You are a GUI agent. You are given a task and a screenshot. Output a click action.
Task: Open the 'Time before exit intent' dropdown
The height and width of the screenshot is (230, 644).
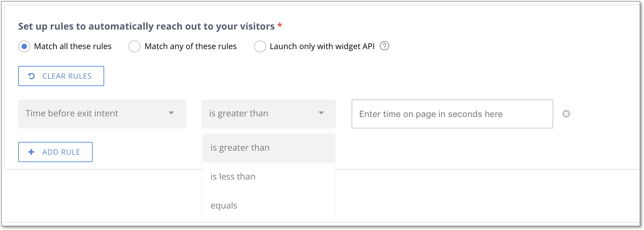point(102,114)
